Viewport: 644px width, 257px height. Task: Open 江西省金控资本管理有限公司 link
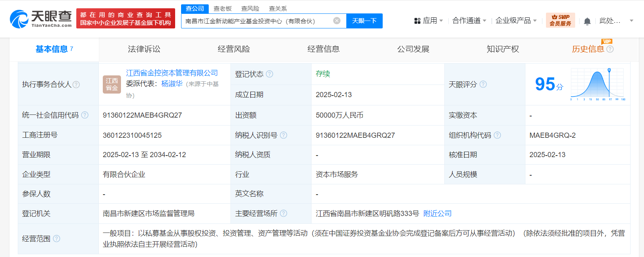pyautogui.click(x=172, y=73)
